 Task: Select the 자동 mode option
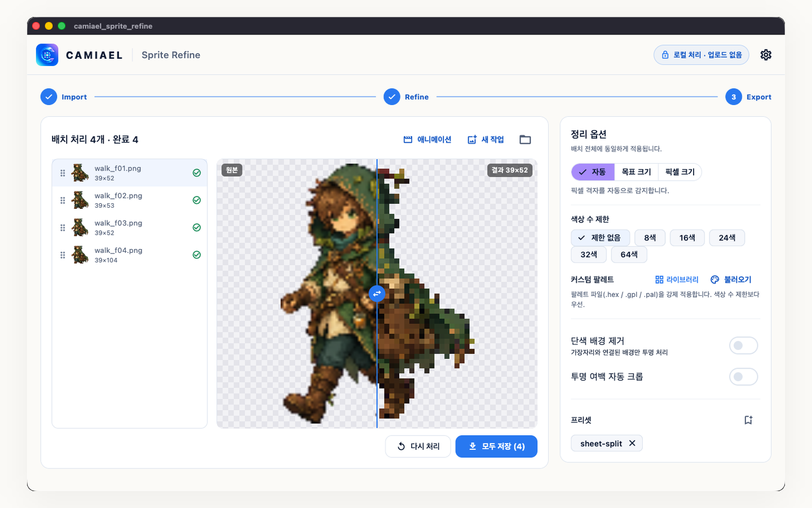(593, 172)
